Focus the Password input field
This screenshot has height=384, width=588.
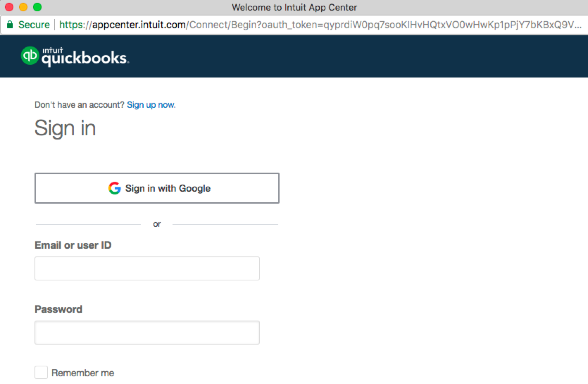tap(147, 333)
